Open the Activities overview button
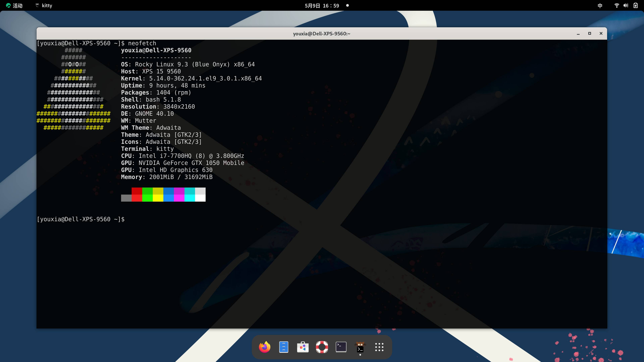Screen dimensions: 644x362 14,6
